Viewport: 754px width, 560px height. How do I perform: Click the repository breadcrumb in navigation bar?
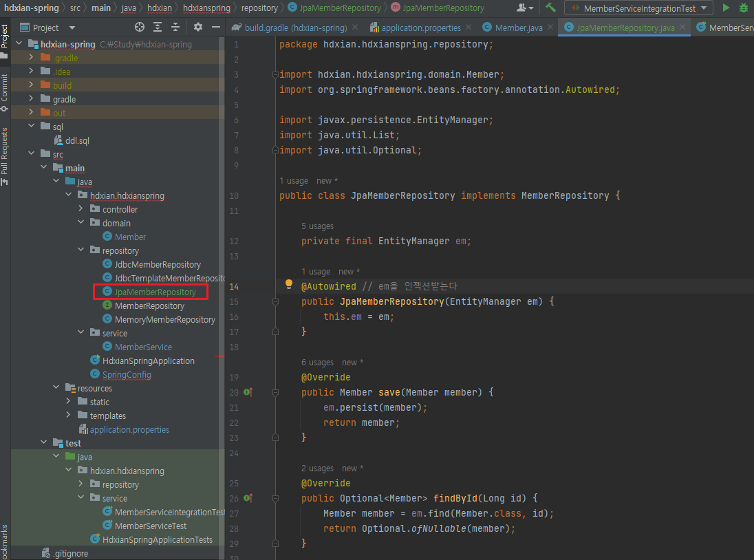pos(259,8)
